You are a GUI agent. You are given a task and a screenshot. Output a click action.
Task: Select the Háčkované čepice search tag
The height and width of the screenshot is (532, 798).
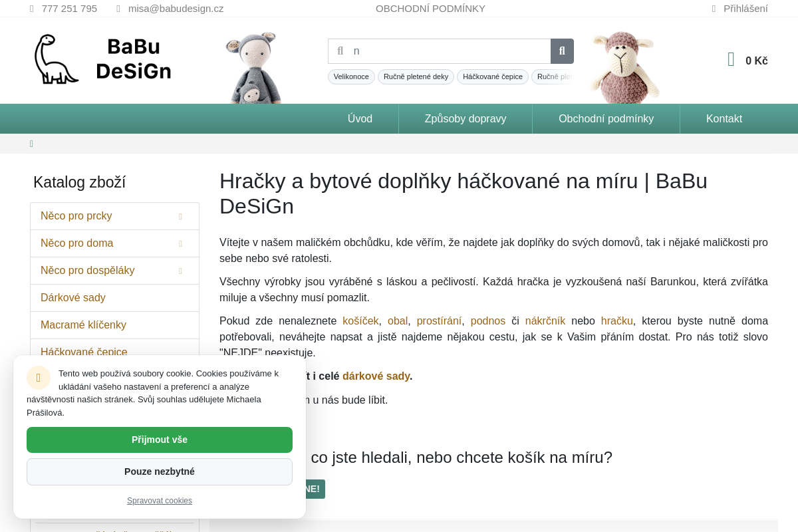point(493,76)
